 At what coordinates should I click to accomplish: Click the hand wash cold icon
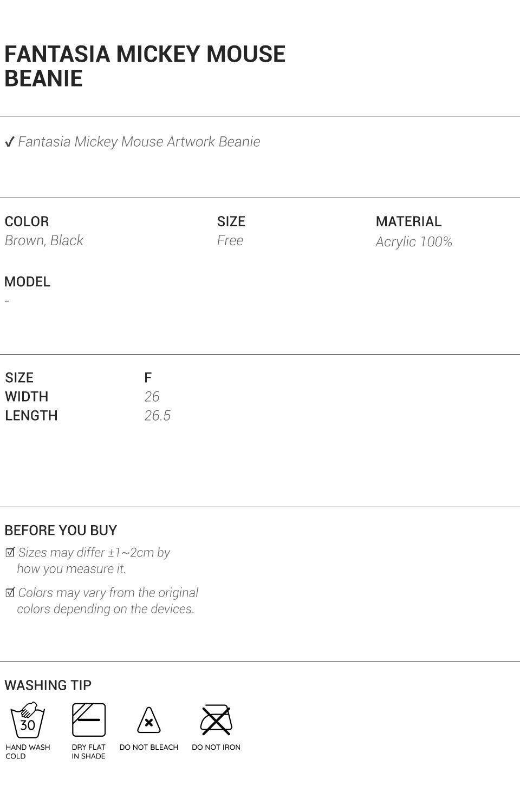point(28,720)
